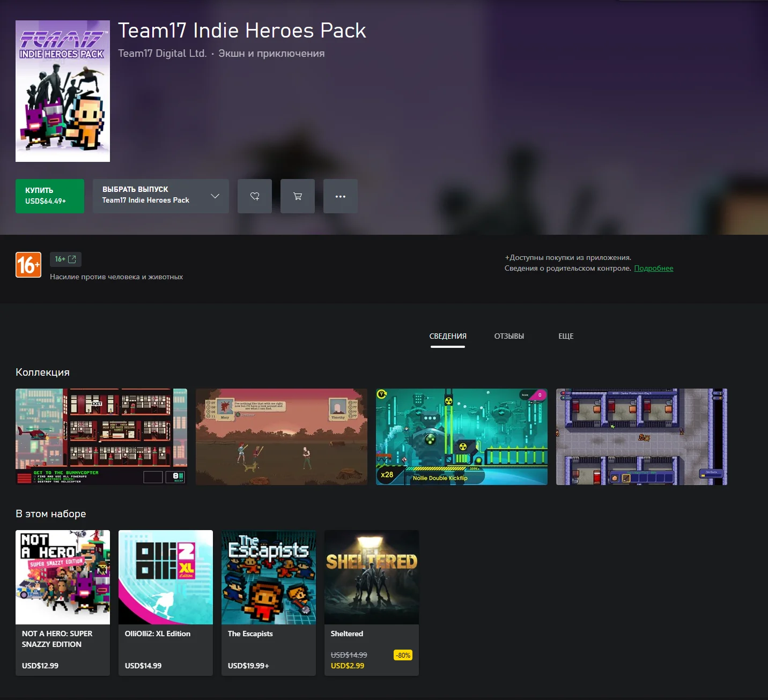Open the three-dots more options menu
The height and width of the screenshot is (700, 768).
click(x=341, y=196)
